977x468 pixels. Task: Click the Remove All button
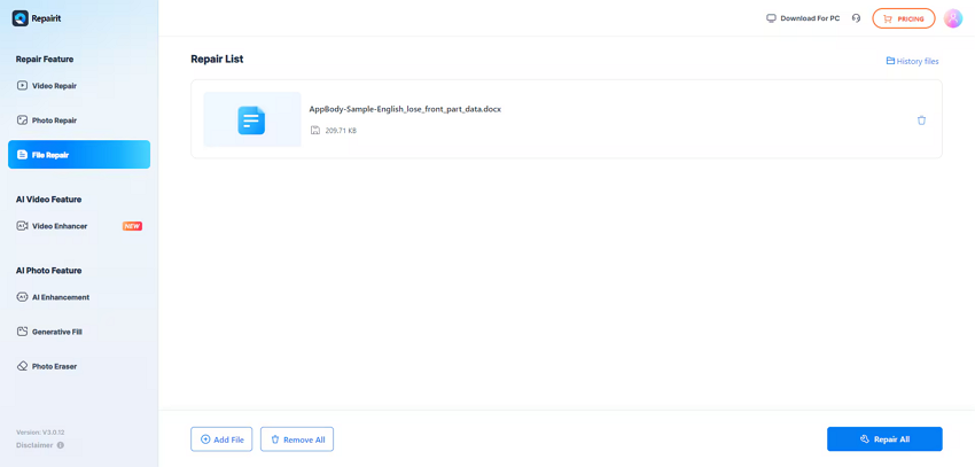(x=297, y=439)
